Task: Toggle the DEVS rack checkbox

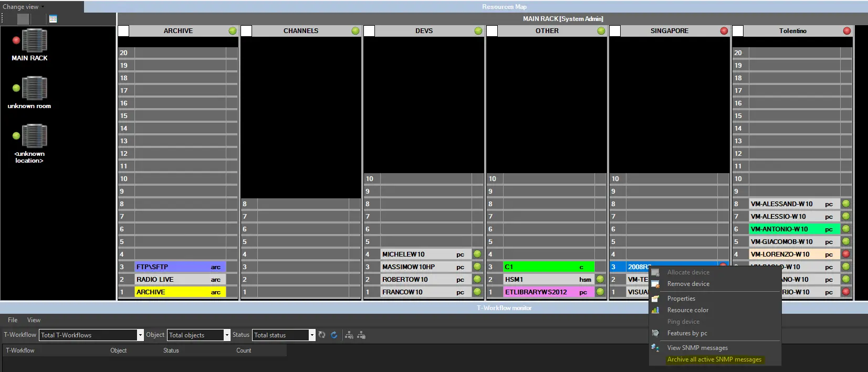Action: [x=369, y=31]
